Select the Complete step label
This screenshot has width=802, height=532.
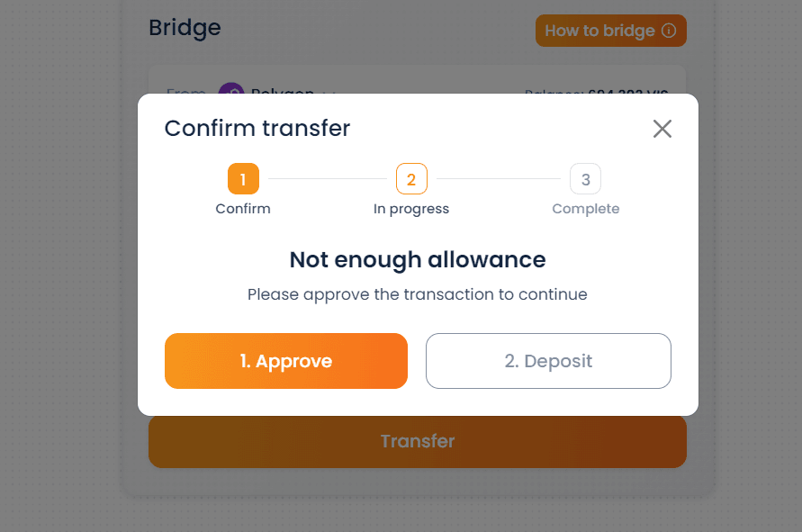[586, 209]
